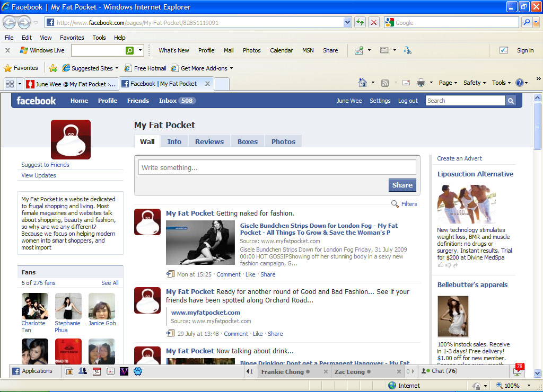Go forward with the browser Forward arrow
543x392 pixels.
tap(24, 23)
